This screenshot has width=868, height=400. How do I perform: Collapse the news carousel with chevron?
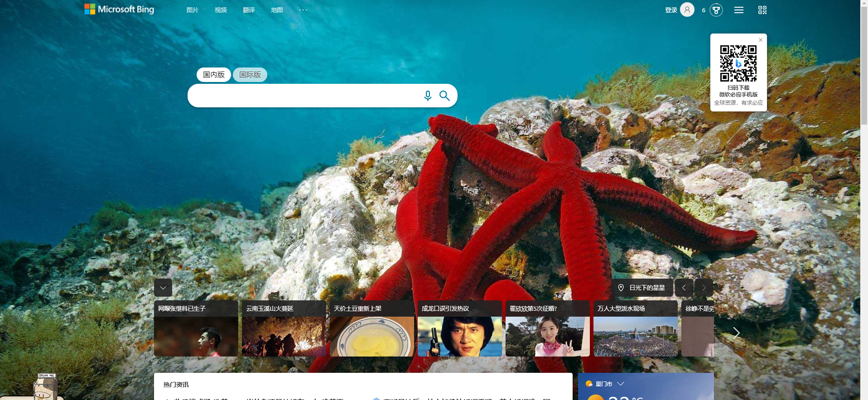click(163, 288)
